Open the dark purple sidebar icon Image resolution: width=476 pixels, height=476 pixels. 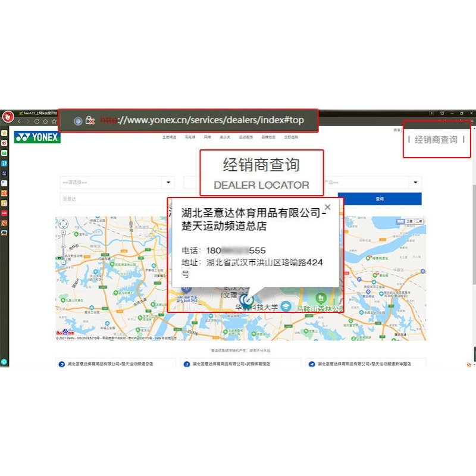(x=4, y=173)
